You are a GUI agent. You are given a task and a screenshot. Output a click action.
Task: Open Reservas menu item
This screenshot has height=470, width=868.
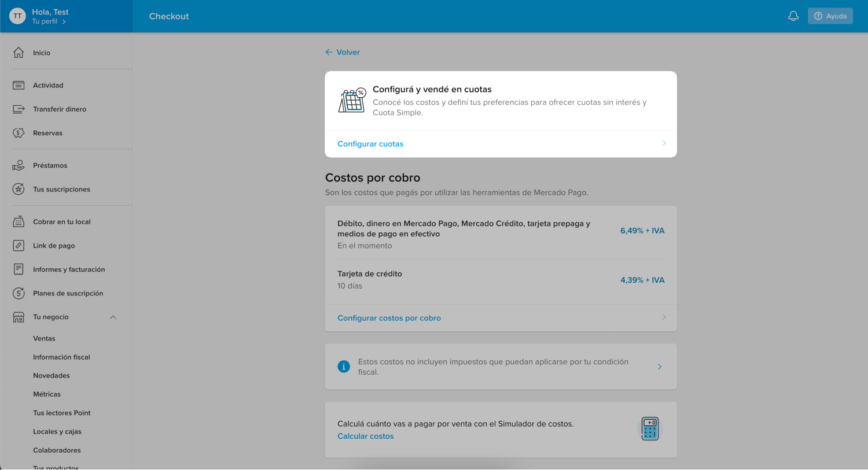pos(47,133)
